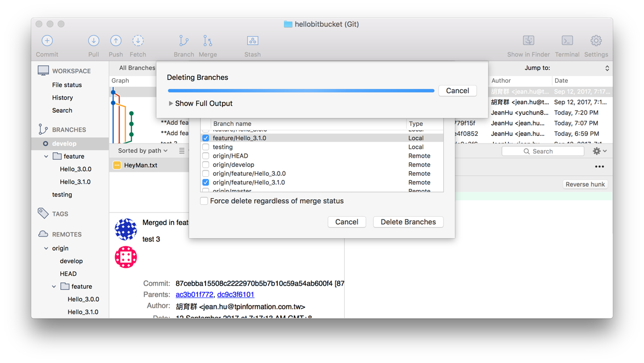Click the Tags section icon
This screenshot has width=644, height=363.
(43, 214)
